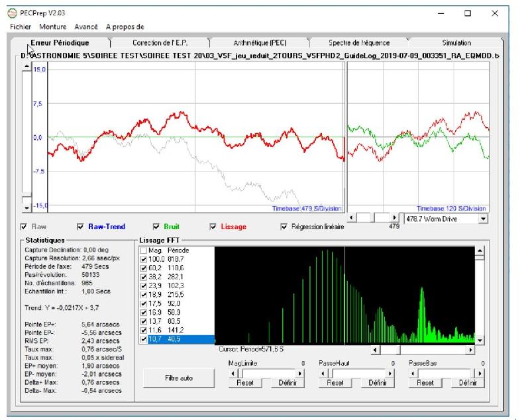Click the worm period overlay graph
530x420 pixels.
click(419, 137)
